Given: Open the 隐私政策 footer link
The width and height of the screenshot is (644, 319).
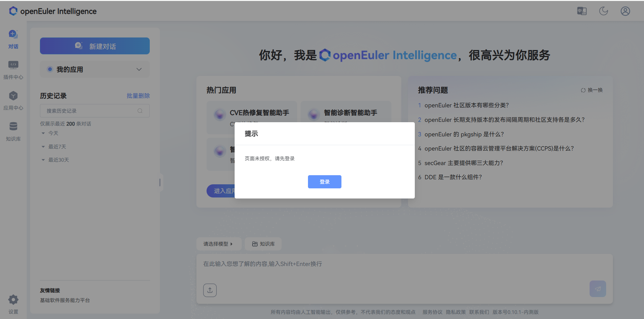Looking at the screenshot, I should tap(456, 312).
